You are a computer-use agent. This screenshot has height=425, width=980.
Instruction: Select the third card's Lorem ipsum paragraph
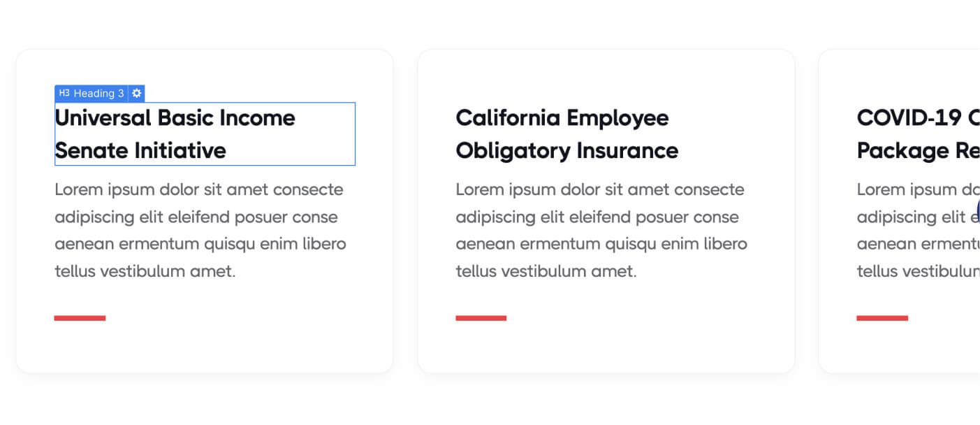point(915,229)
